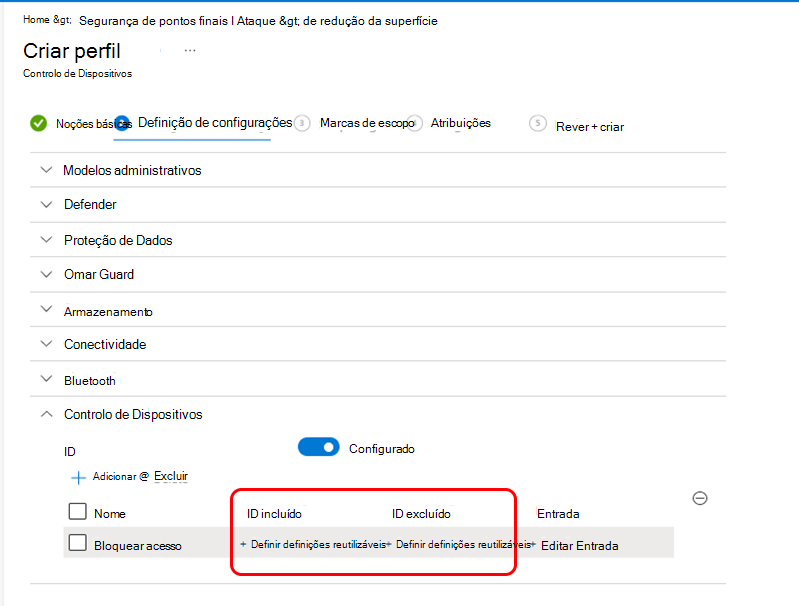The width and height of the screenshot is (799, 606).
Task: Click the Nome column header
Action: coord(110,514)
